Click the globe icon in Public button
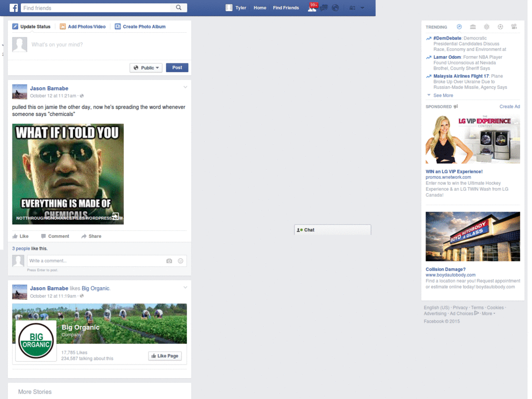This screenshot has height=399, width=532. (136, 68)
